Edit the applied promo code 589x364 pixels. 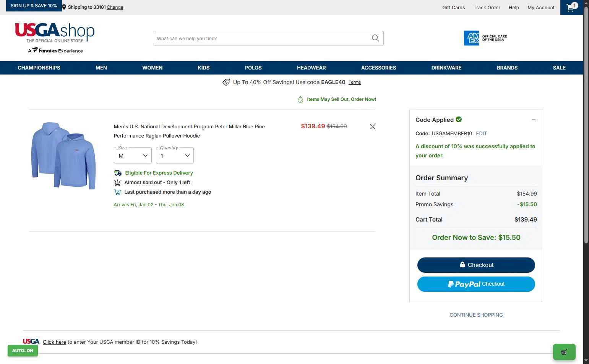pos(481,133)
